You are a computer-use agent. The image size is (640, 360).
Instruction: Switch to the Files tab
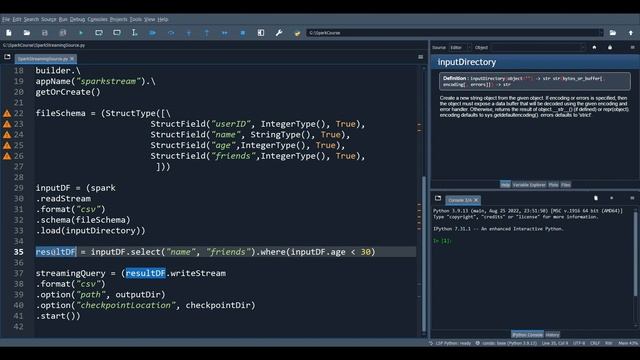point(565,185)
